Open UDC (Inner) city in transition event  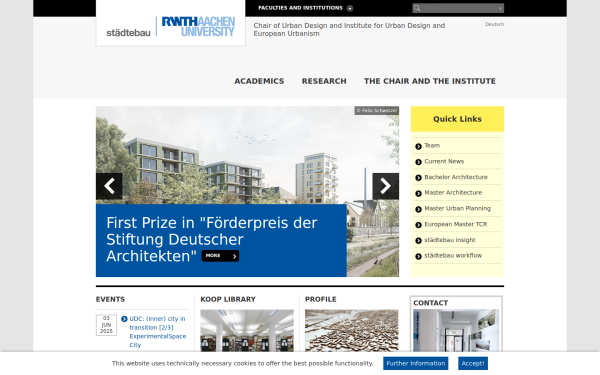coord(158,332)
